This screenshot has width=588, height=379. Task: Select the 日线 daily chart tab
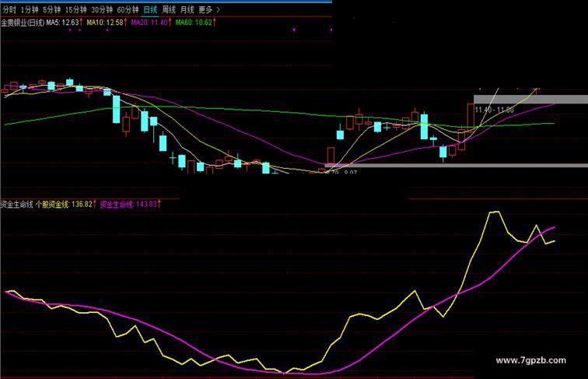[150, 10]
